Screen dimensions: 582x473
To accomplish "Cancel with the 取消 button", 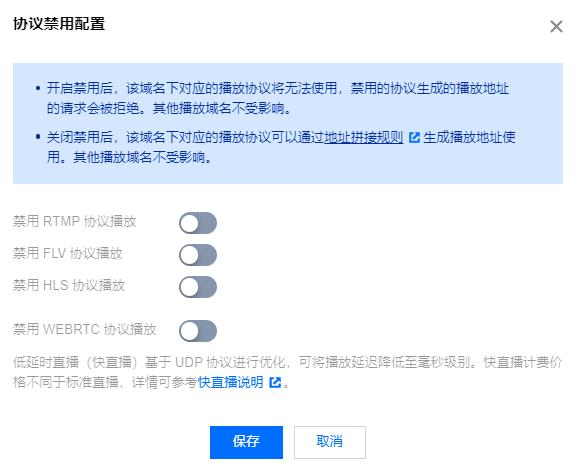I will point(330,442).
